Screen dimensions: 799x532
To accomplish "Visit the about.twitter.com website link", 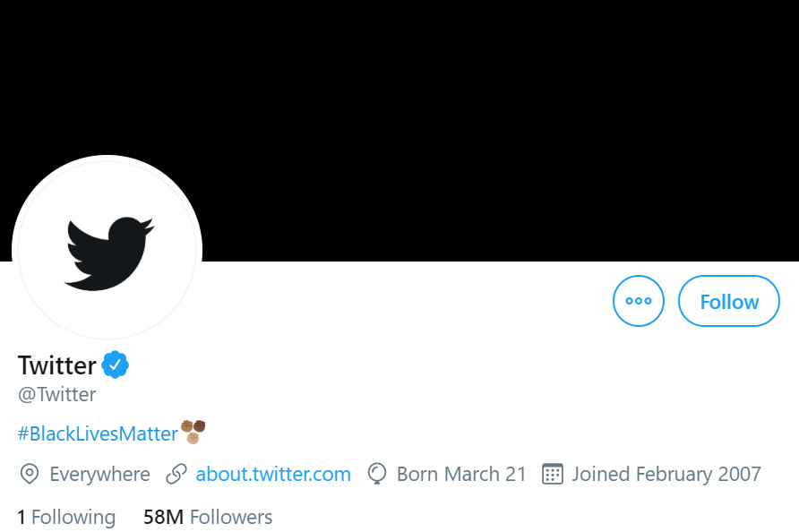I will (x=273, y=474).
